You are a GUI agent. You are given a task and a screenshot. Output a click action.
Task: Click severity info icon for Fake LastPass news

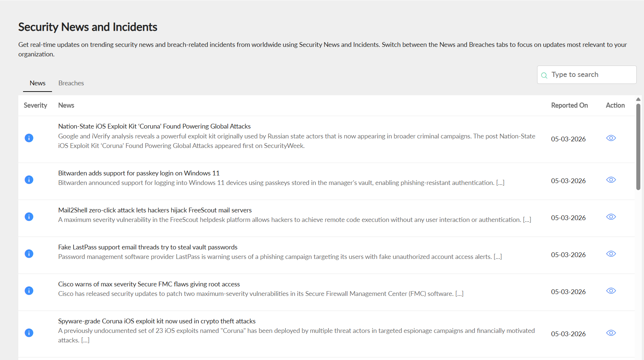tap(29, 254)
